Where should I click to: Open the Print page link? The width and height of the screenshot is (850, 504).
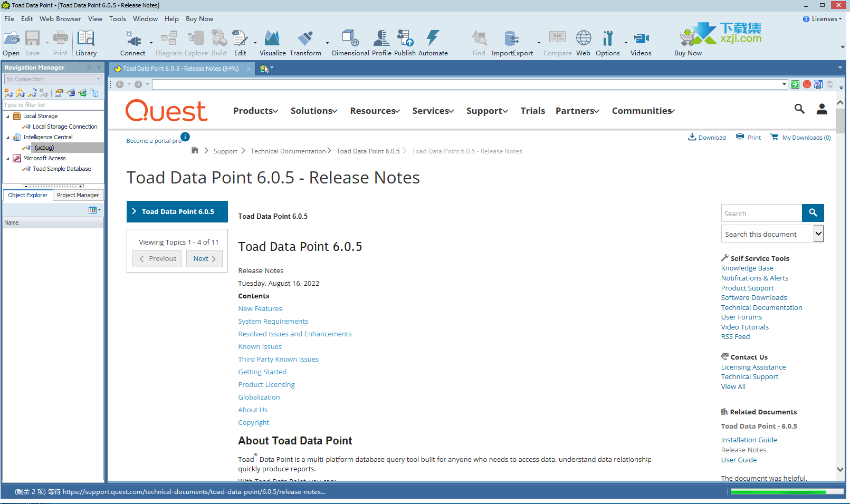tap(749, 137)
